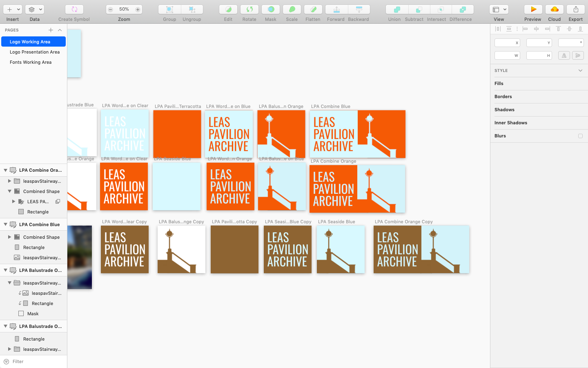
Task: Click the Group toolbar icon
Action: coord(169,9)
